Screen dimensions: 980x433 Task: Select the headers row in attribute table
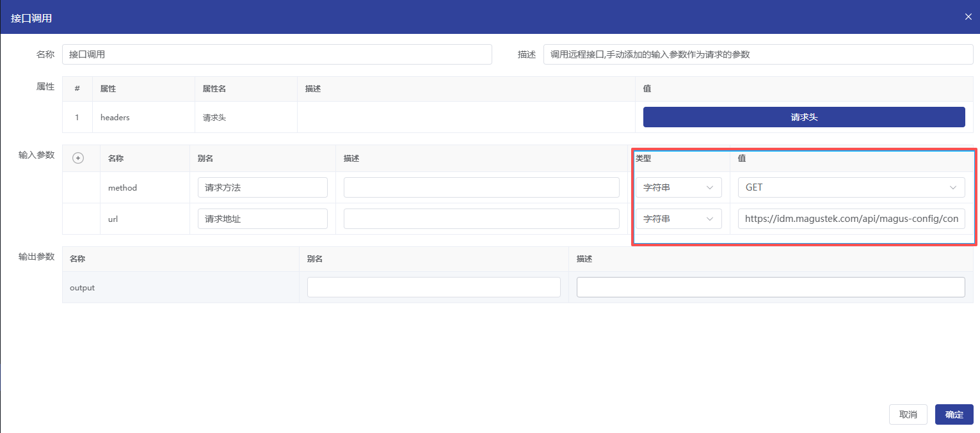pos(115,118)
